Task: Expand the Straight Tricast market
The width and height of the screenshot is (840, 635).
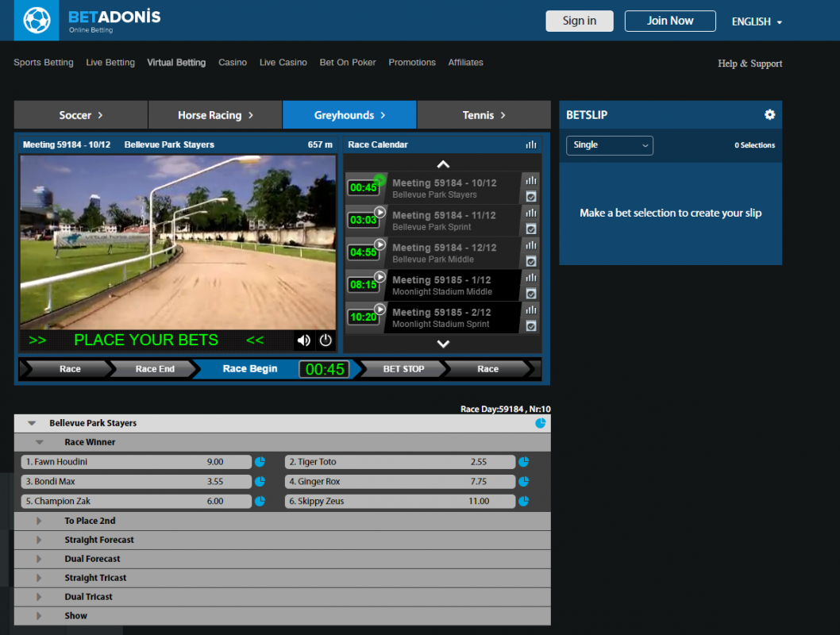Action: [x=39, y=578]
